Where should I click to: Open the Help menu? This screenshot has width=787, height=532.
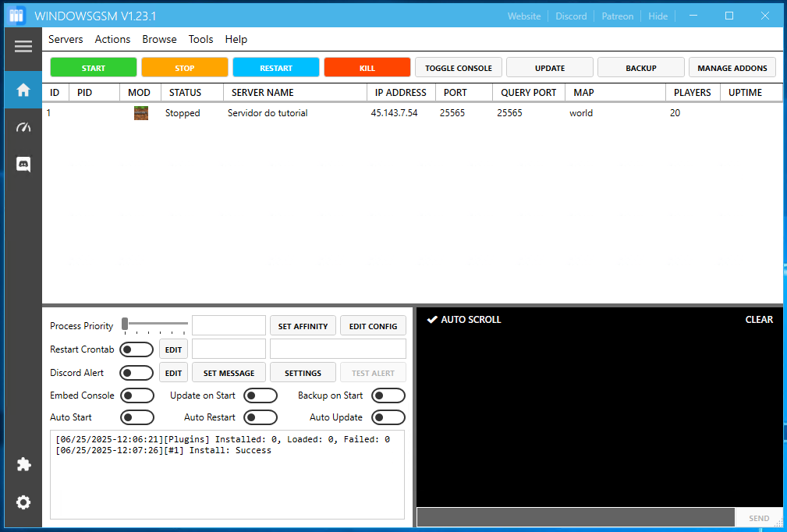point(236,39)
